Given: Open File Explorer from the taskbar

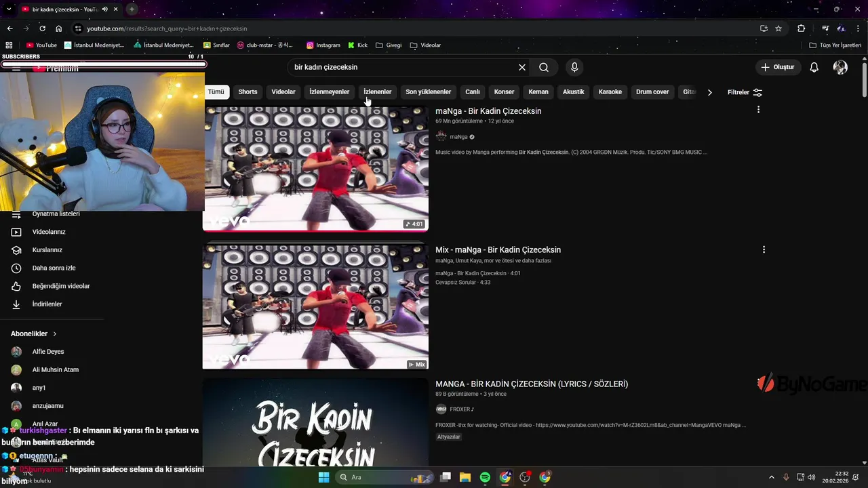Looking at the screenshot, I should coord(465,477).
